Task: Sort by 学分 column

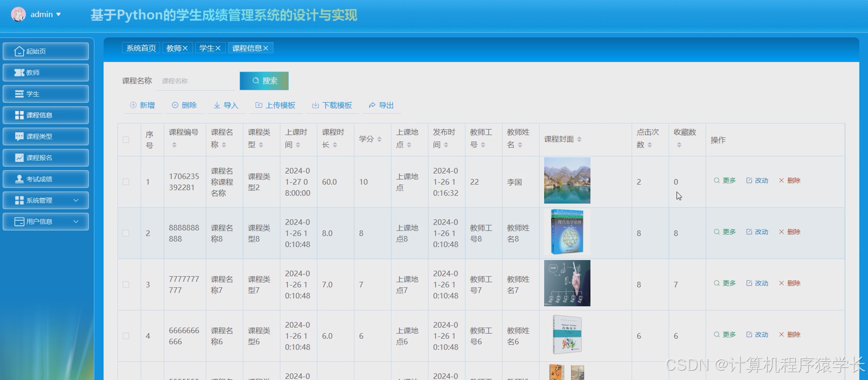Action: pos(379,139)
